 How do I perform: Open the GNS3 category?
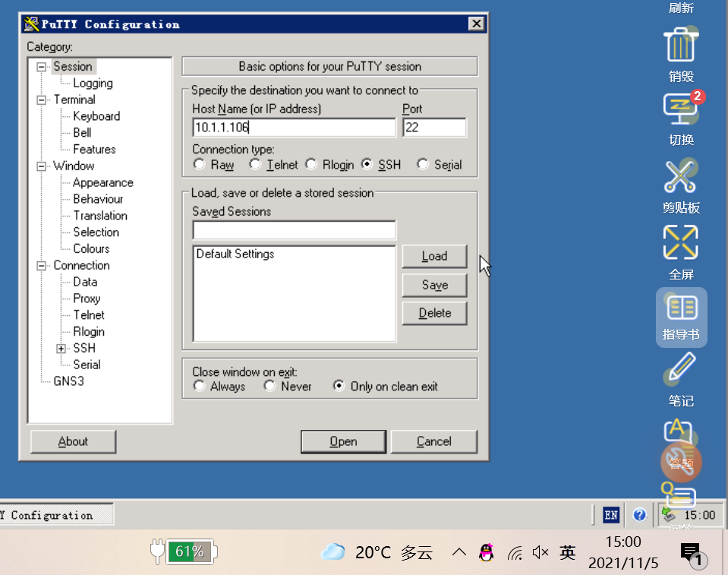point(69,381)
